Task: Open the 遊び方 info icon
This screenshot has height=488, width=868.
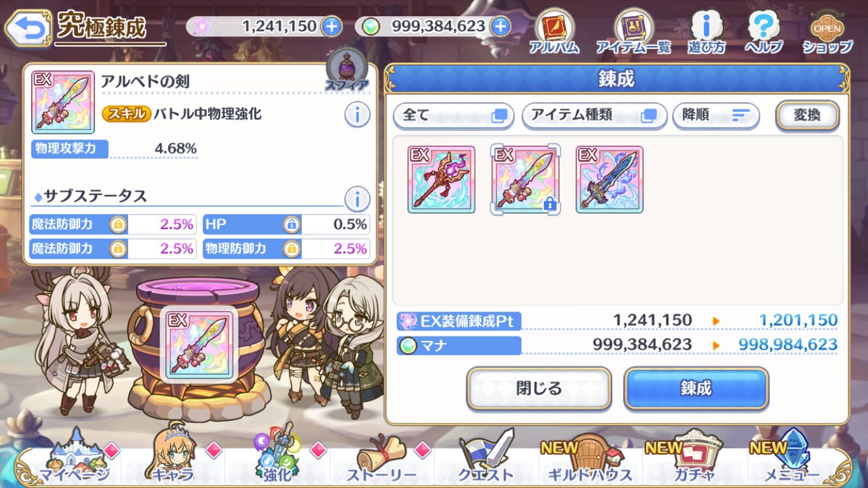Action: 706,31
